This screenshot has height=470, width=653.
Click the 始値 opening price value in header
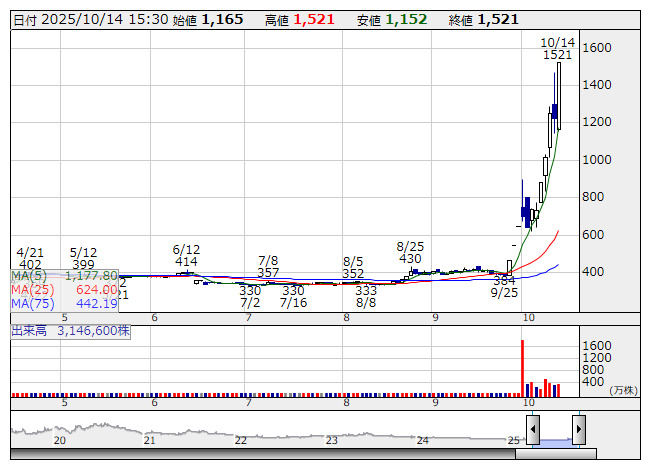click(x=221, y=20)
